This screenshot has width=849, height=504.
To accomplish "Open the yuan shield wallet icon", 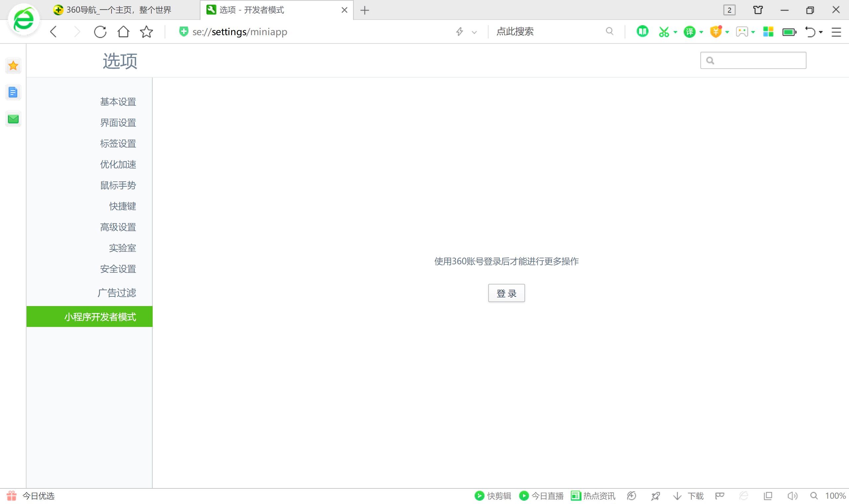I will pos(716,32).
